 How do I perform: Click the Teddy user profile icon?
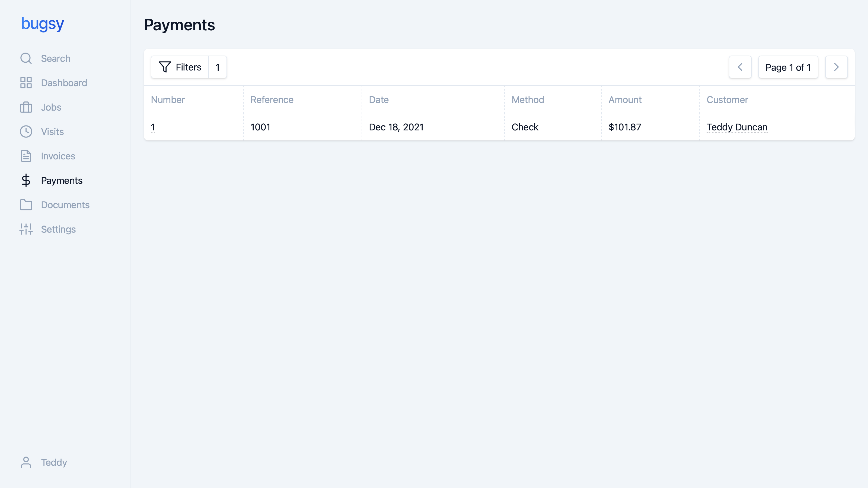click(26, 463)
